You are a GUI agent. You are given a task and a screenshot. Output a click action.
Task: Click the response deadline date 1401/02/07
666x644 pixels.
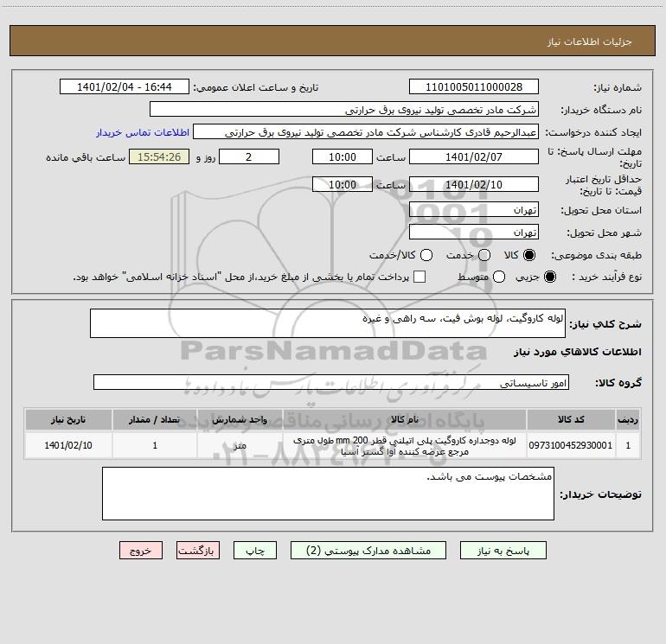pyautogui.click(x=474, y=156)
